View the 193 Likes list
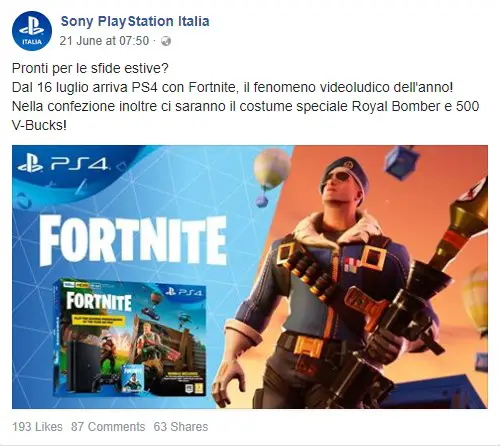The image size is (500, 446). (x=37, y=427)
